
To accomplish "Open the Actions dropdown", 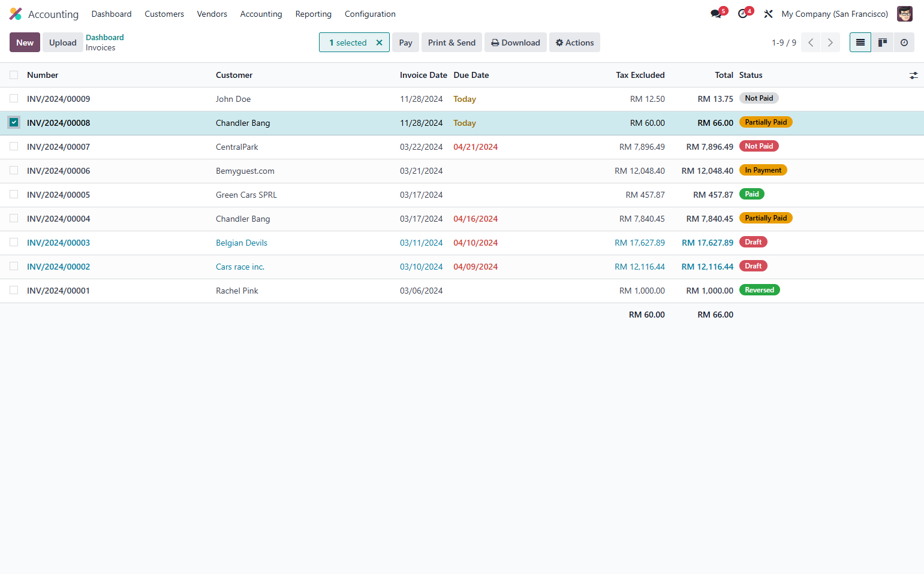I will click(574, 43).
